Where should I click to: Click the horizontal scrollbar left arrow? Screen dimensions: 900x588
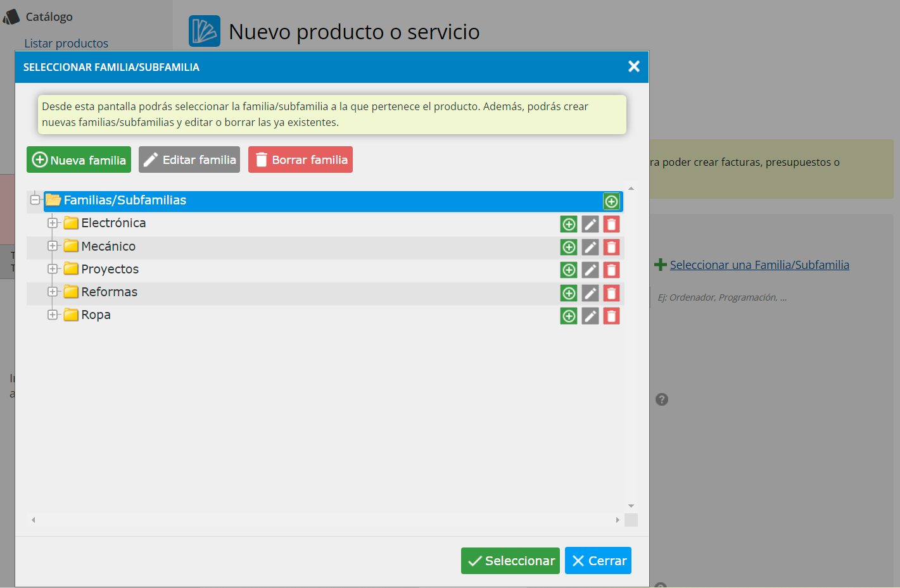(34, 520)
